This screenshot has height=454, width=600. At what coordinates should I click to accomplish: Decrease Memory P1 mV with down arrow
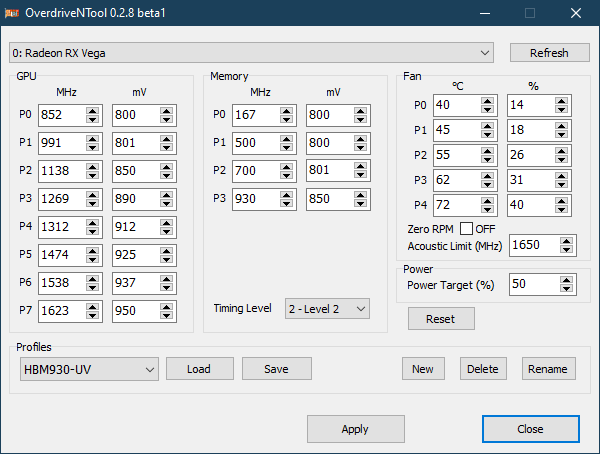tap(360, 148)
